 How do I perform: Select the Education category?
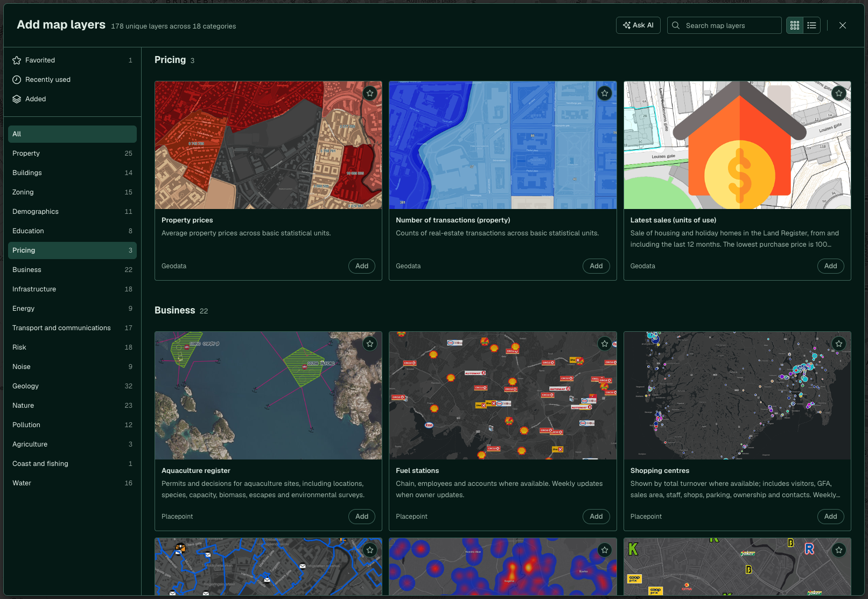(x=72, y=231)
